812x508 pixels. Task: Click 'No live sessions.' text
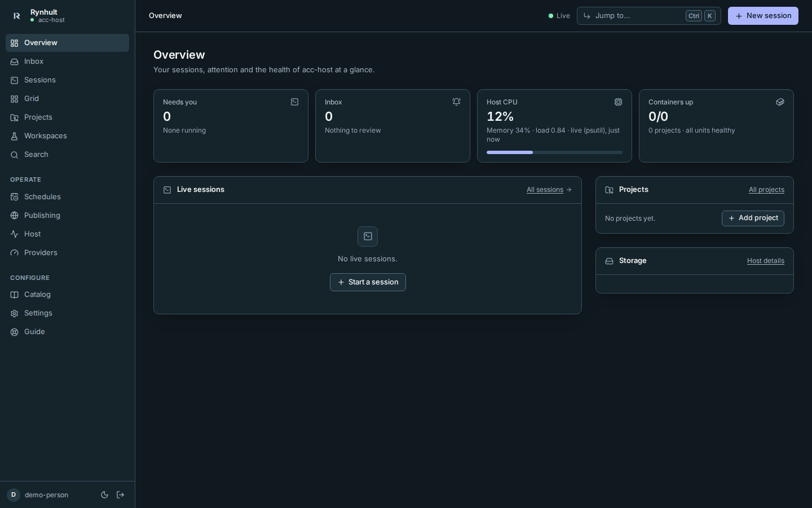tap(368, 259)
